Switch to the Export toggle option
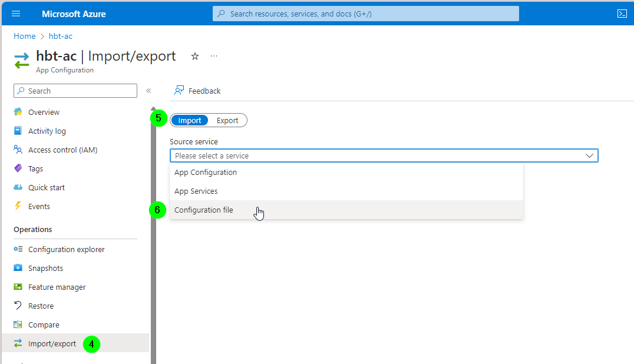The image size is (634, 364). click(227, 120)
